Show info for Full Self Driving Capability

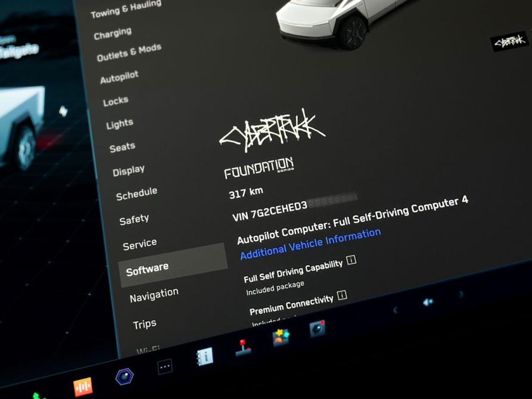(x=351, y=260)
